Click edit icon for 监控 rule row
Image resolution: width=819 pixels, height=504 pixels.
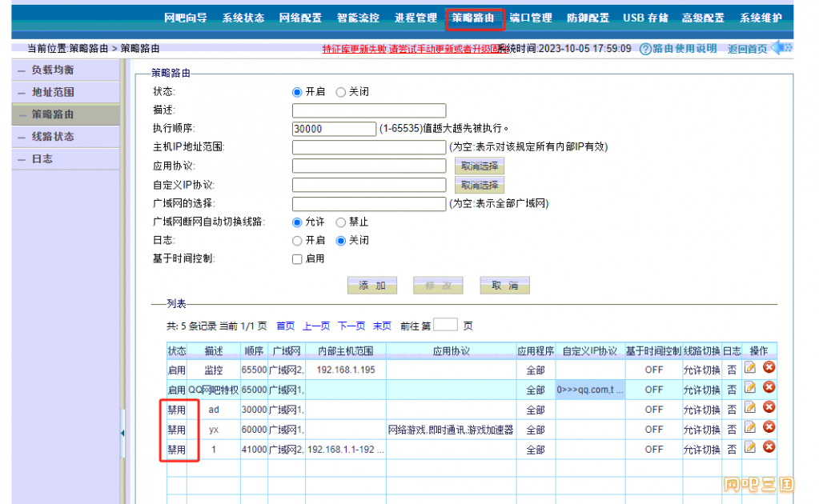point(750,368)
